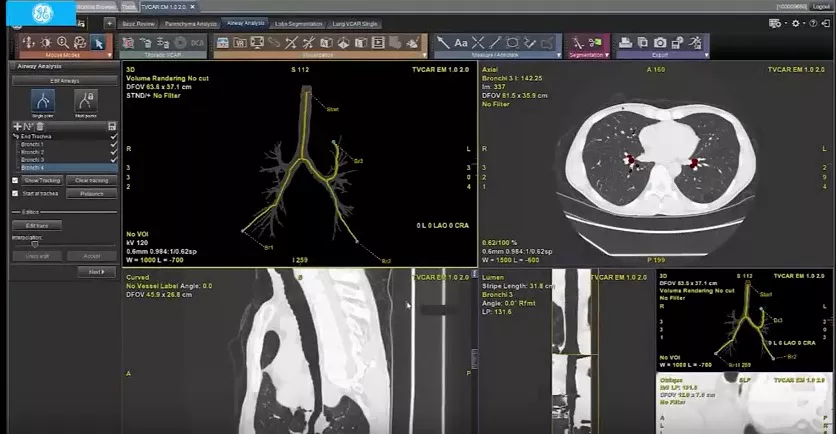Click the save icon above the bronchi list

tap(112, 126)
